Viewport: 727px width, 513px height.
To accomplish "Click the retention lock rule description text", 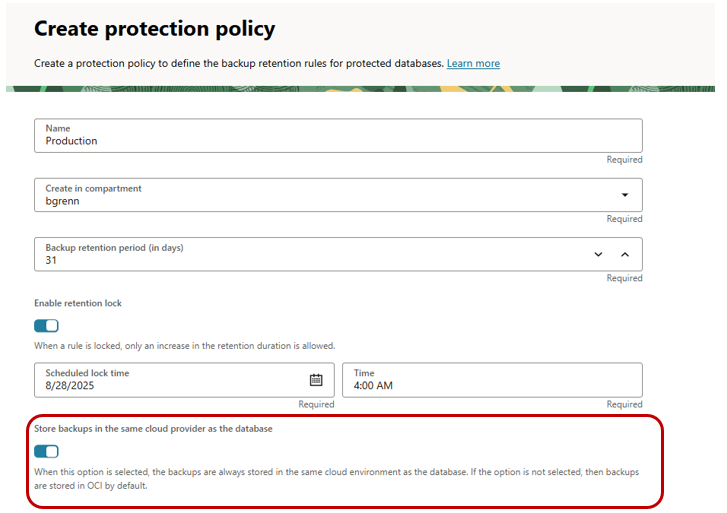I will pos(184,345).
